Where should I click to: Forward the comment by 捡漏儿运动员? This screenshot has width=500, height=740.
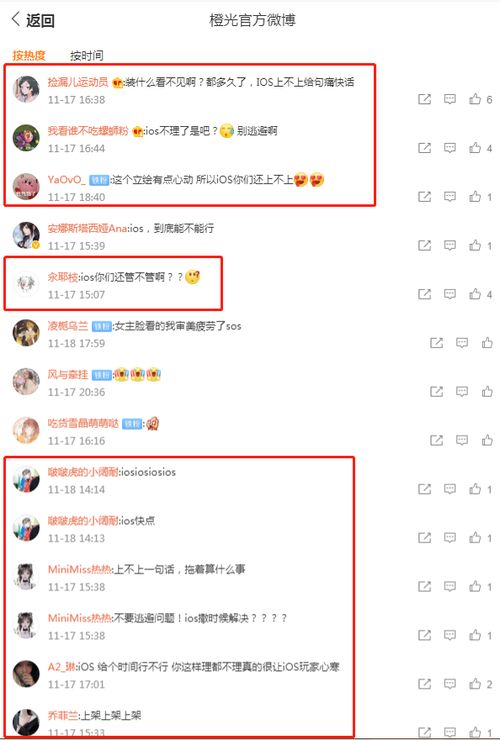point(424,99)
